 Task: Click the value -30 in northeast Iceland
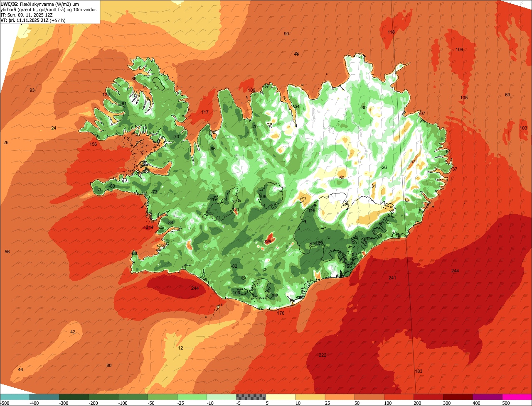coord(363,108)
